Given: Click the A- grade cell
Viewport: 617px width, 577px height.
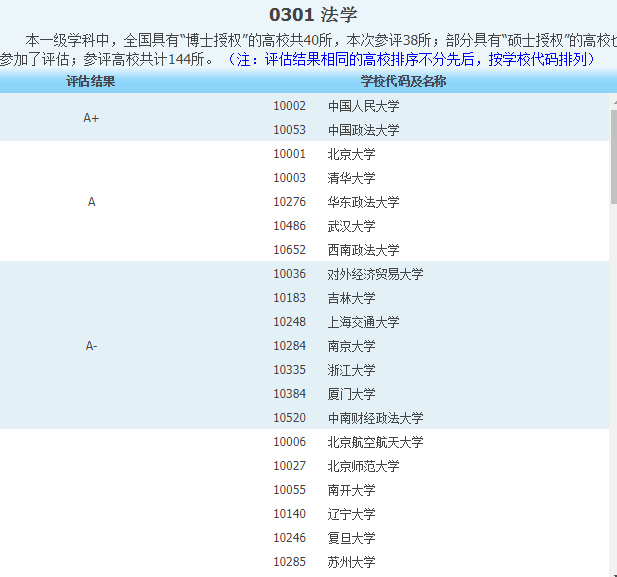Looking at the screenshot, I should point(91,346).
